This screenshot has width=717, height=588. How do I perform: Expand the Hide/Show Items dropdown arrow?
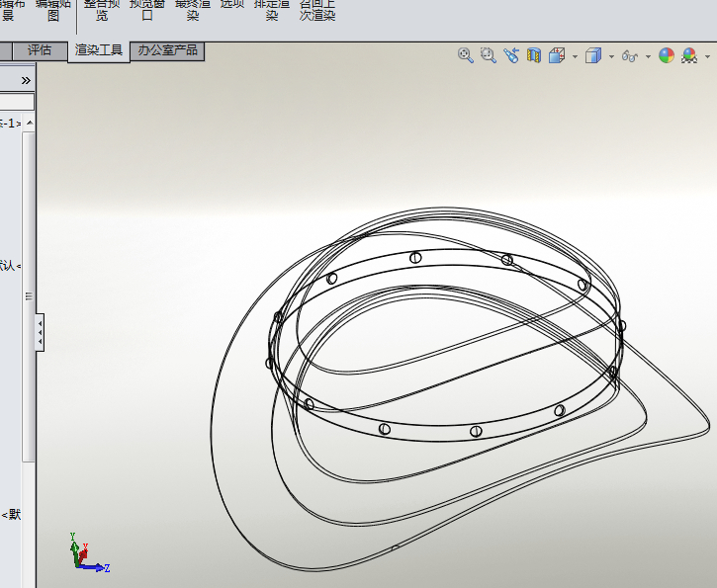[648, 56]
